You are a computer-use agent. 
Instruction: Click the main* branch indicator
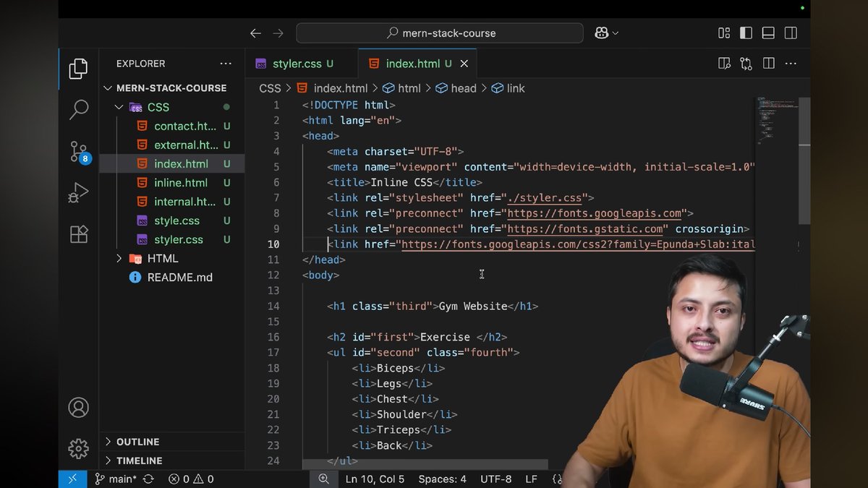[115, 479]
